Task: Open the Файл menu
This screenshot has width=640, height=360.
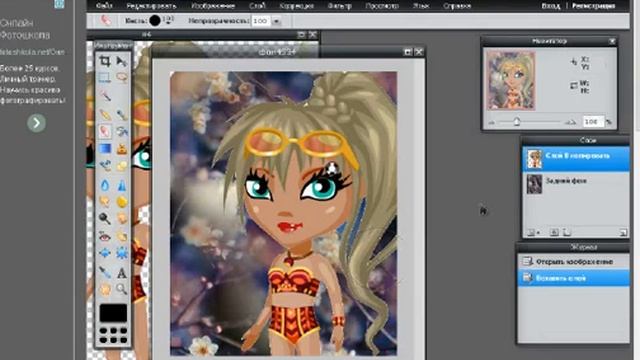Action: click(x=104, y=6)
